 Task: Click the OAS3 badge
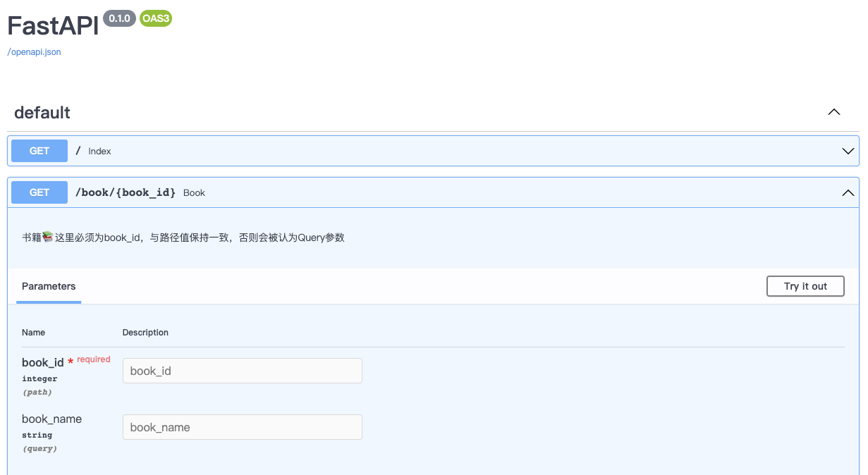coord(156,19)
